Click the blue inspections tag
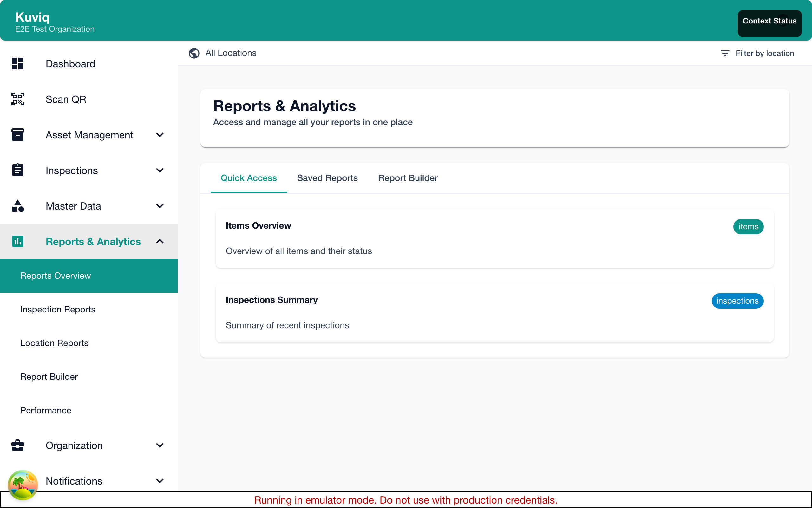This screenshot has width=812, height=508. (737, 301)
